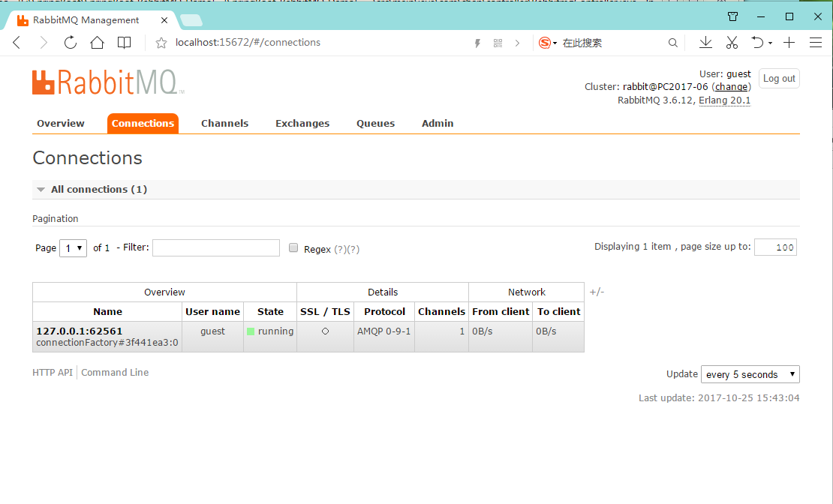Click the skin shirt icon in title bar
833x504 pixels.
(x=732, y=16)
